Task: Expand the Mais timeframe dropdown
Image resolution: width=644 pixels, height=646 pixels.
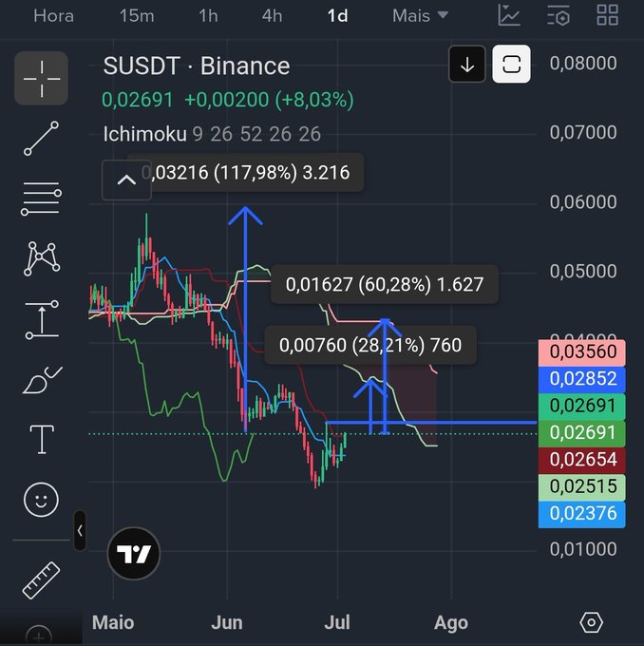Action: 420,16
